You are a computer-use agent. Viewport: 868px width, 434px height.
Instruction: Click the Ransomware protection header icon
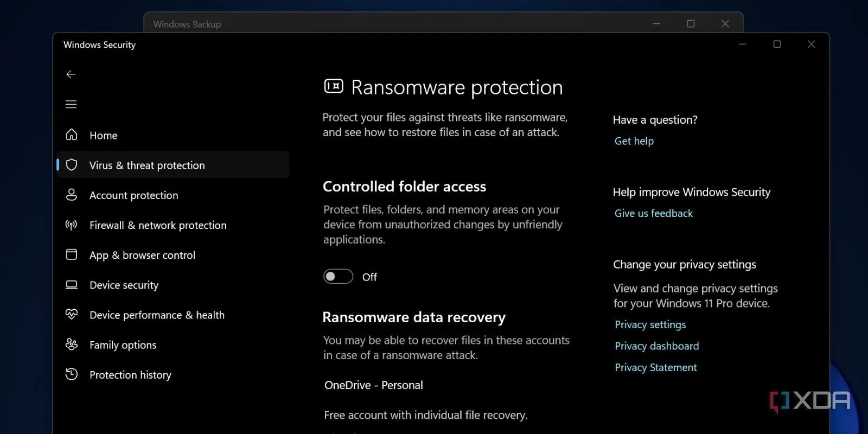[x=334, y=86]
